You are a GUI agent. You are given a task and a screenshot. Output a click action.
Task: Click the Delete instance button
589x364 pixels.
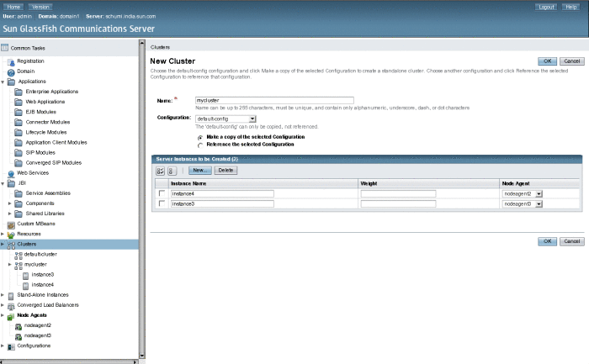click(x=226, y=171)
